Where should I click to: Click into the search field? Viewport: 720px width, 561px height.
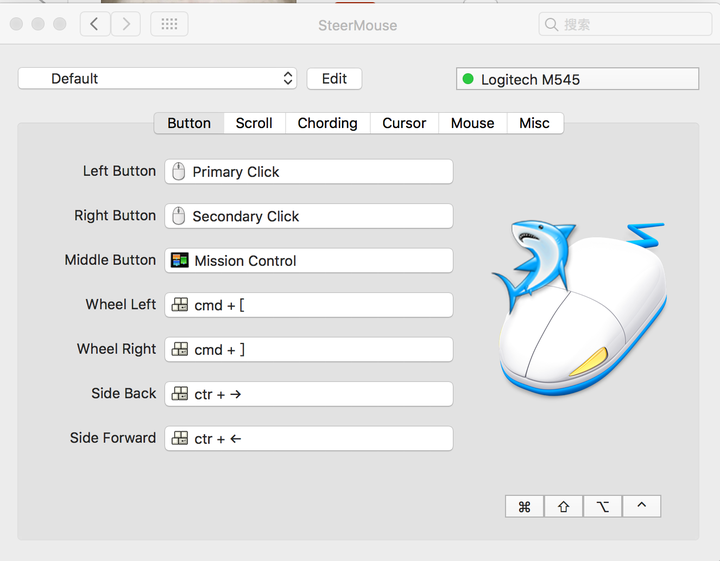(x=625, y=24)
